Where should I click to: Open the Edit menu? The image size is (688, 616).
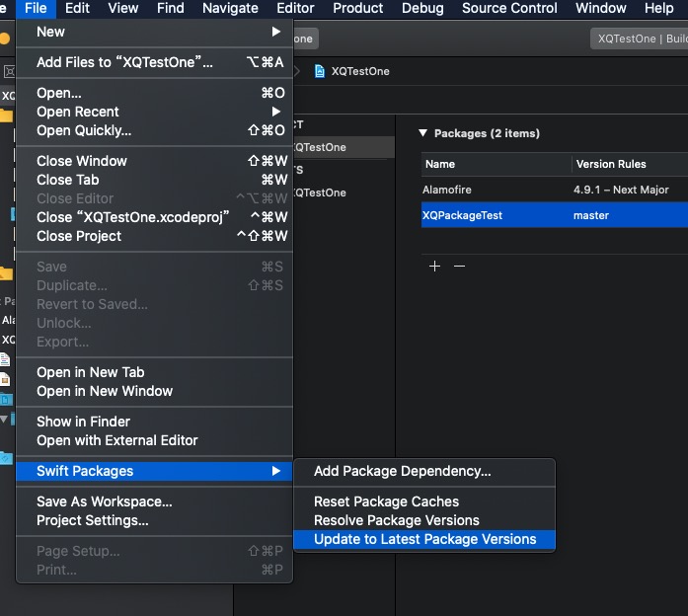click(x=77, y=8)
